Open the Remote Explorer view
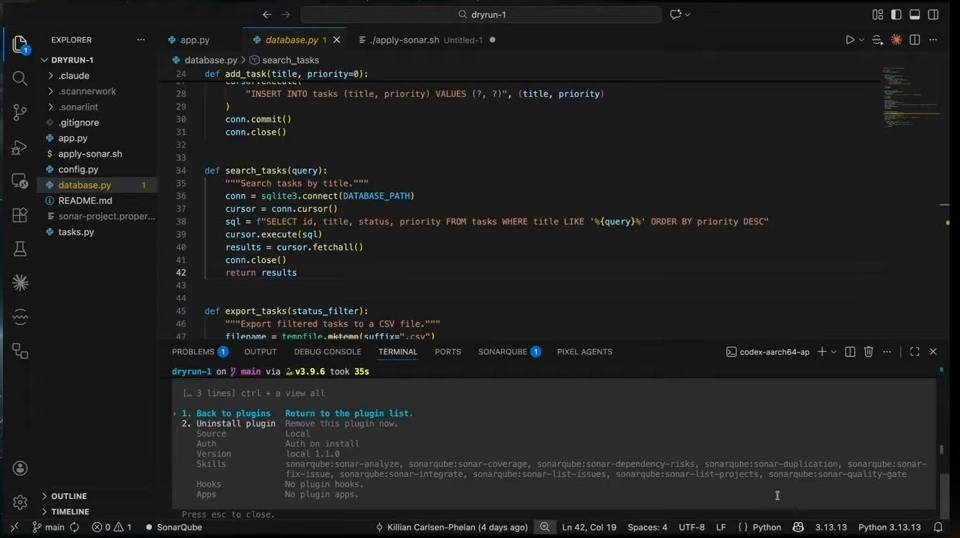 pyautogui.click(x=20, y=181)
